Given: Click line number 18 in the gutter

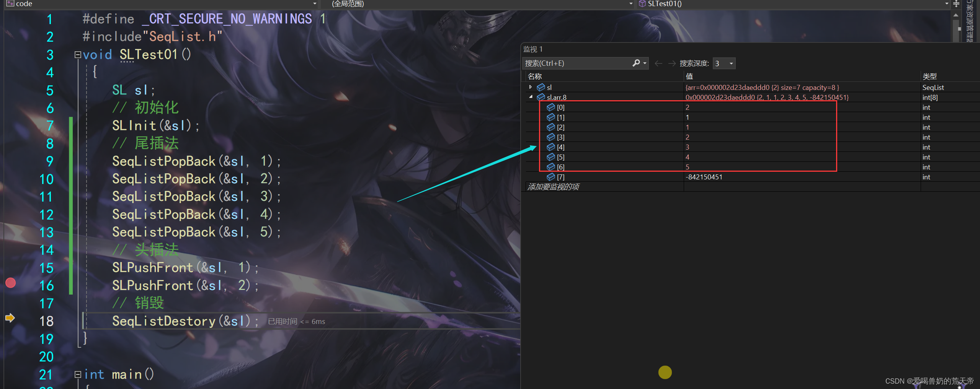Looking at the screenshot, I should (46, 321).
